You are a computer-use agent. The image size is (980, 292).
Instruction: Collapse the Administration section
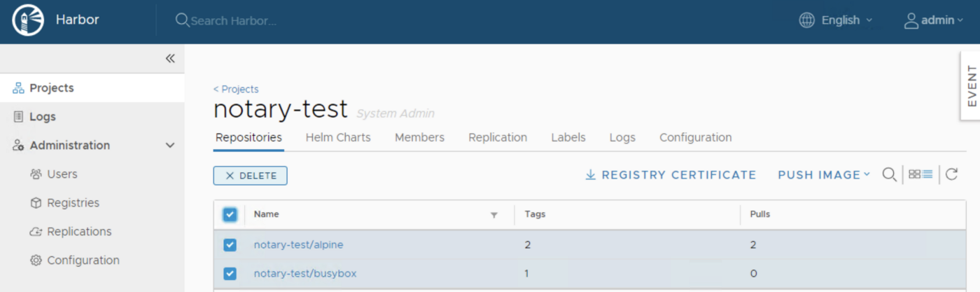coord(169,146)
